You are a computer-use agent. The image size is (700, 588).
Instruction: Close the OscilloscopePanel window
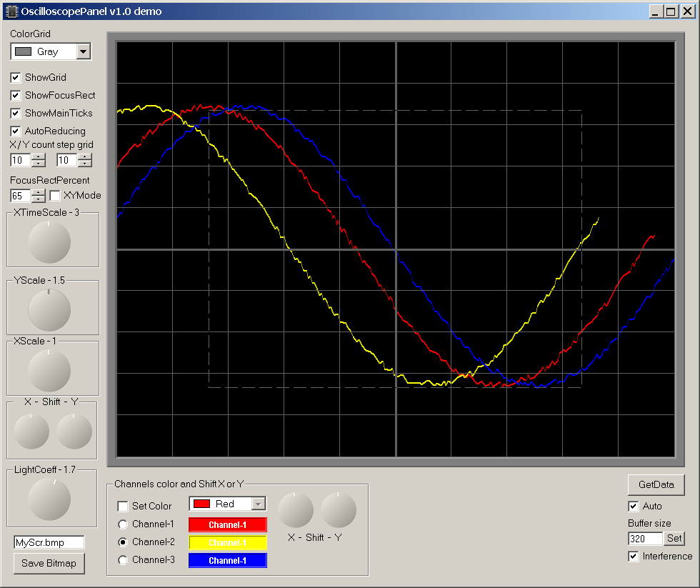[687, 11]
